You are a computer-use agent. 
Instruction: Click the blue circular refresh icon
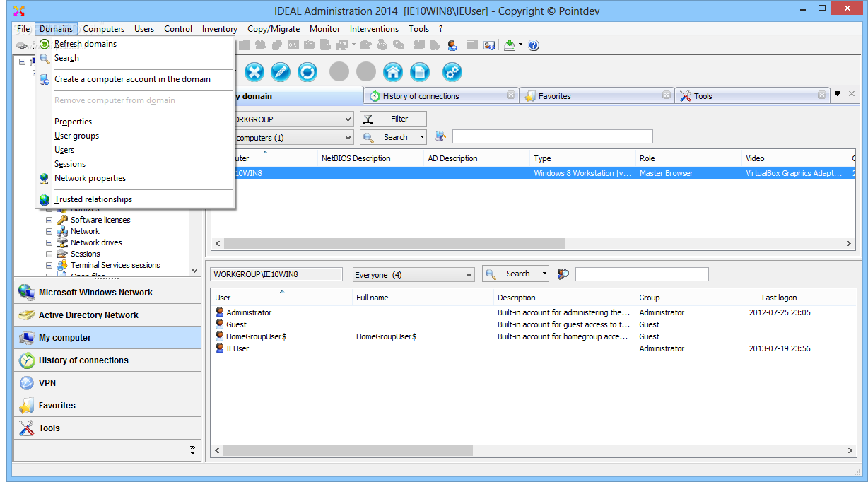[307, 71]
